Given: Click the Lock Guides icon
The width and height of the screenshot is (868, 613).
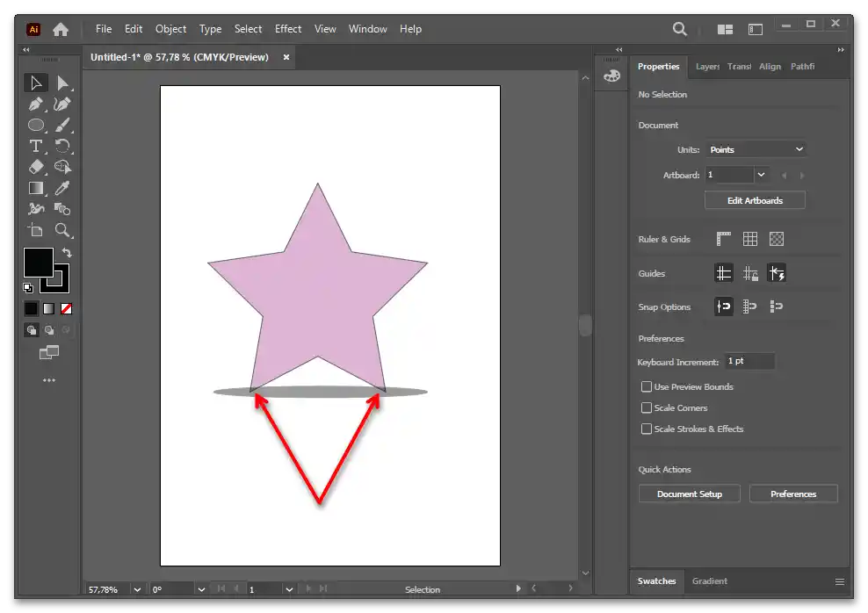Looking at the screenshot, I should click(750, 274).
